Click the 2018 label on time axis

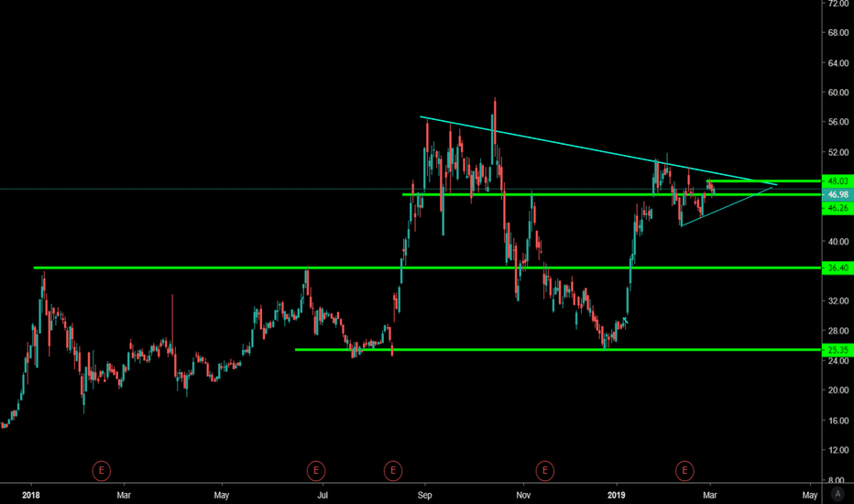tap(31, 495)
